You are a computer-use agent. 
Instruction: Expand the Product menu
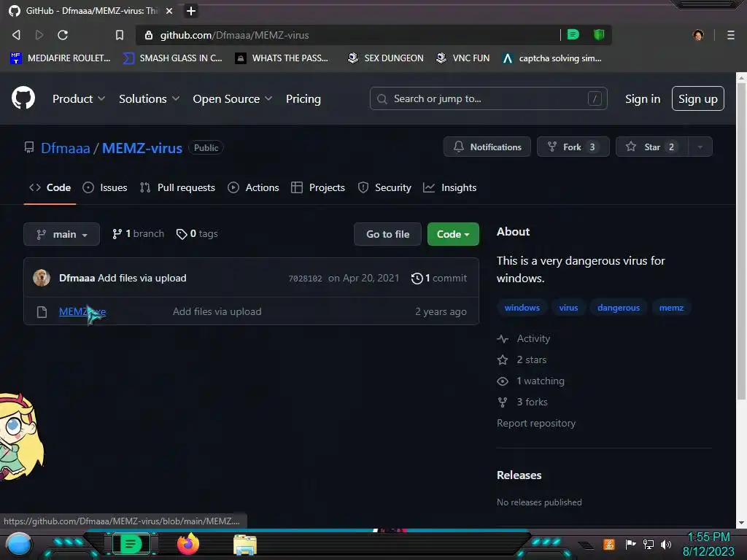79,98
